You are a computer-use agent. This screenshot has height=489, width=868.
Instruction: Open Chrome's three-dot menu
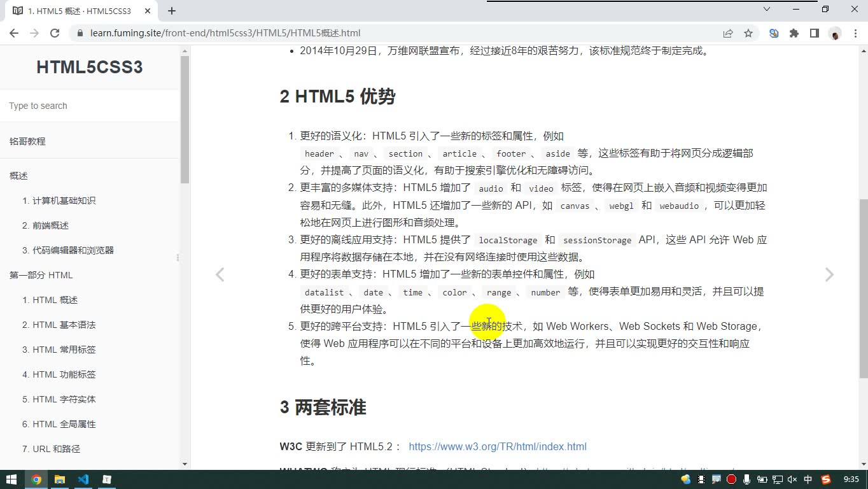point(854,33)
